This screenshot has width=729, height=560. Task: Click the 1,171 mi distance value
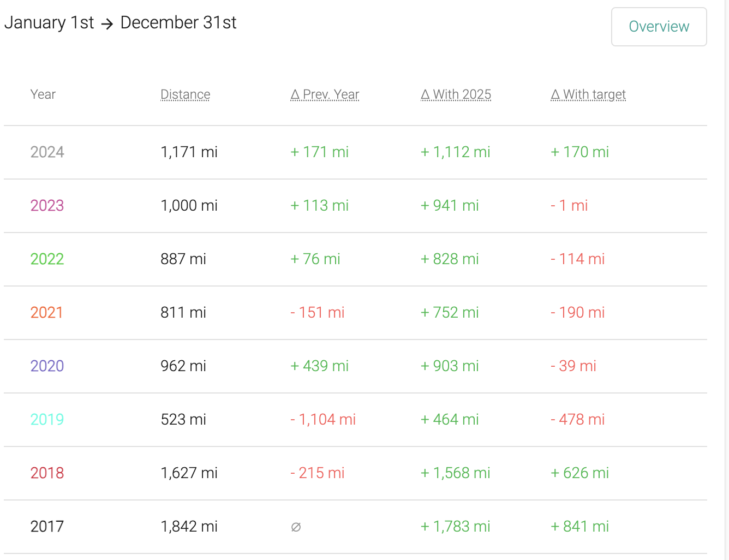click(x=189, y=152)
